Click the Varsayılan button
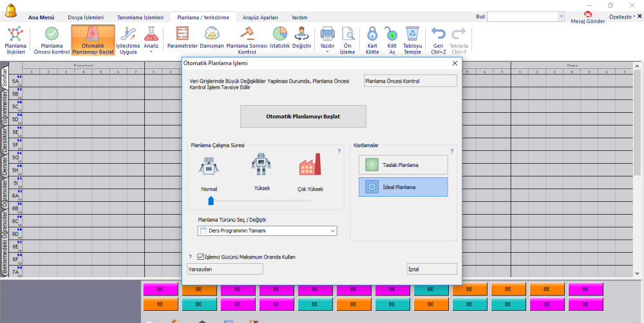 pos(225,269)
